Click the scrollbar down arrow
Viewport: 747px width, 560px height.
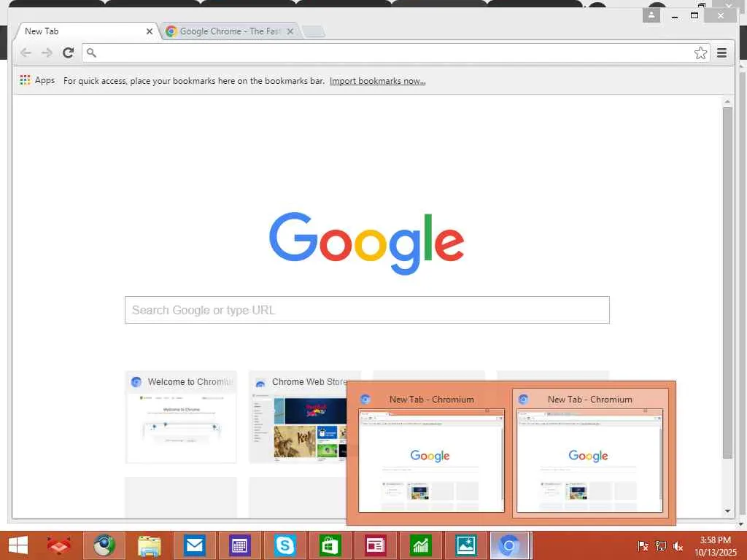pyautogui.click(x=727, y=511)
